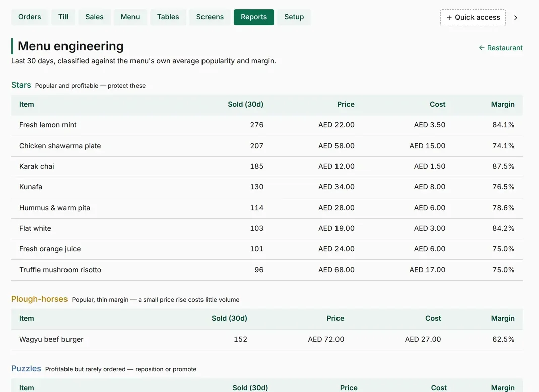Click the Cost header in Plough-horses table

(x=433, y=318)
